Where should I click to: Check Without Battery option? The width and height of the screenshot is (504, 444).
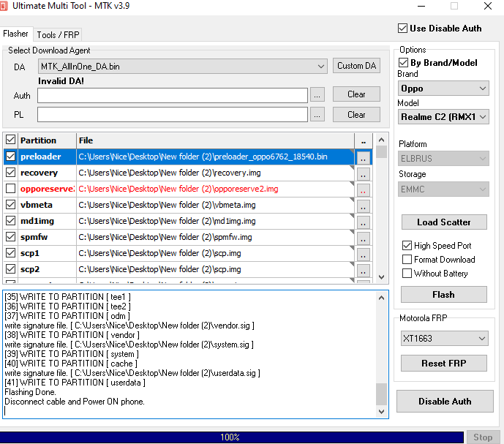407,274
